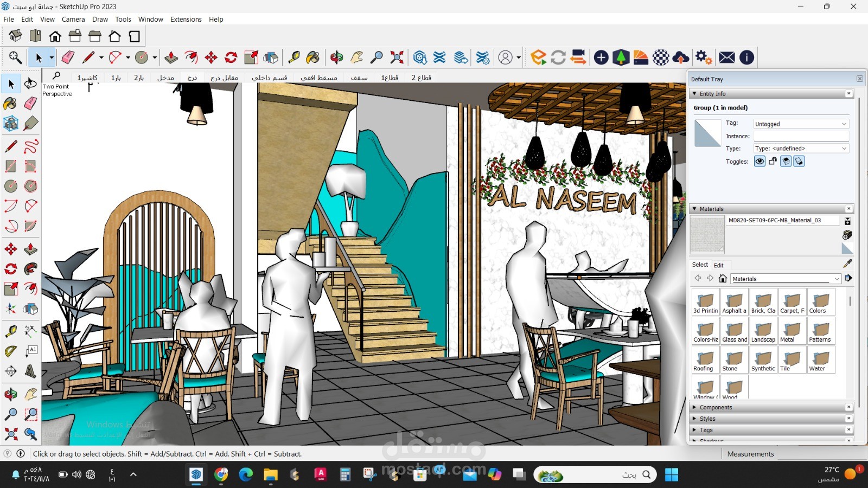Close the Default Tray panel
The height and width of the screenshot is (488, 868).
(860, 79)
